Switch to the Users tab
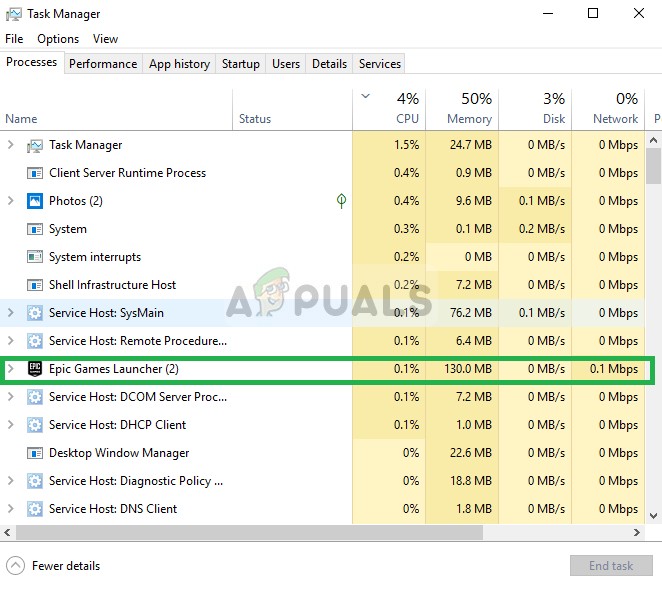662x590 pixels. (286, 64)
